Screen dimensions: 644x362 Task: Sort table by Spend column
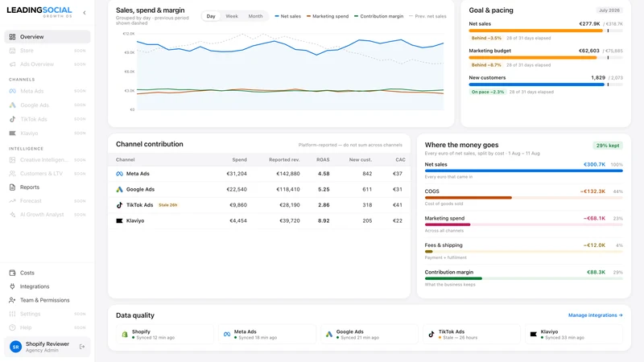(239, 159)
